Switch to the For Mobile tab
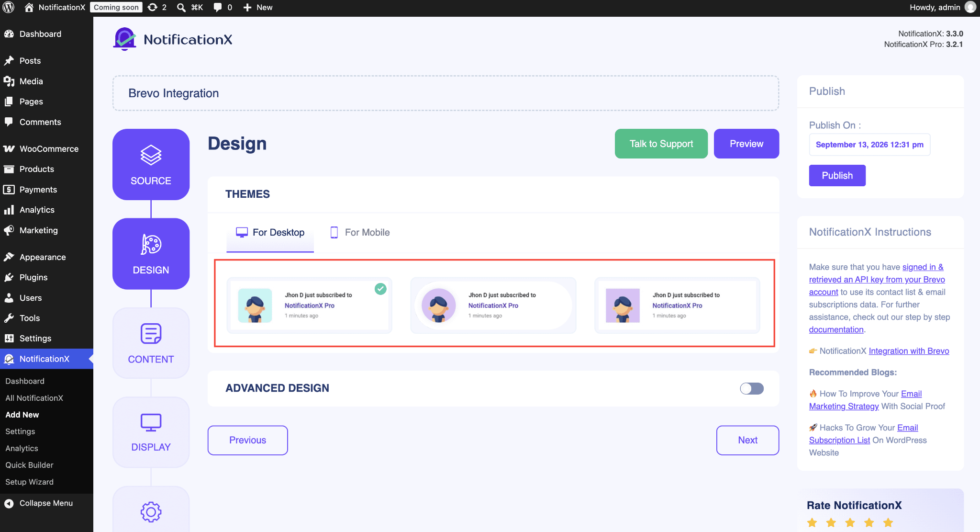The height and width of the screenshot is (532, 980). (360, 233)
